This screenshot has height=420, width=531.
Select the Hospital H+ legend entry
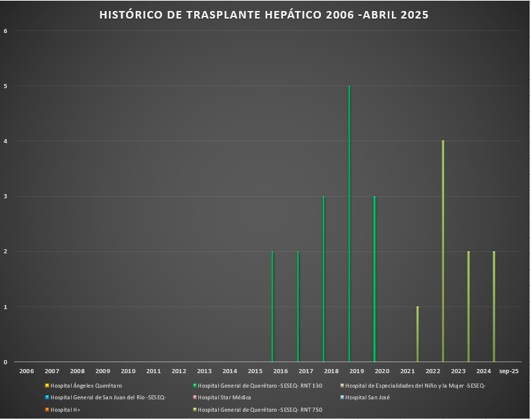[65, 410]
